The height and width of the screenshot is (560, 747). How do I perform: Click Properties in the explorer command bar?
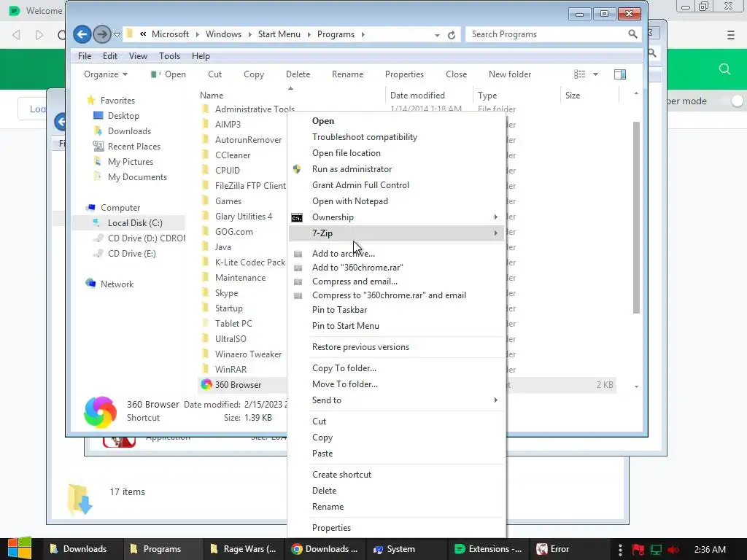click(404, 74)
